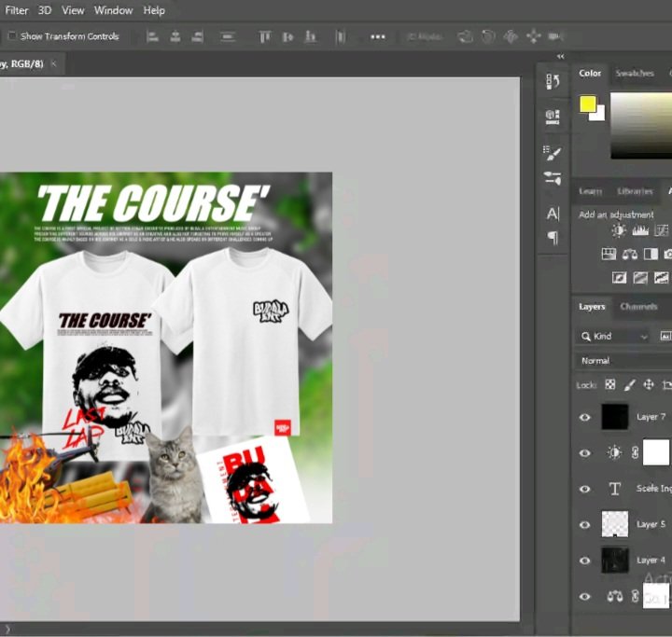672x637 pixels.
Task: Open the Properties panel icon
Action: 553,117
